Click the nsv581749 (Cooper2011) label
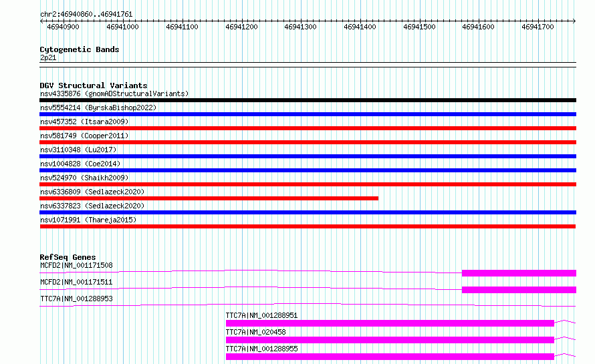 pos(84,136)
